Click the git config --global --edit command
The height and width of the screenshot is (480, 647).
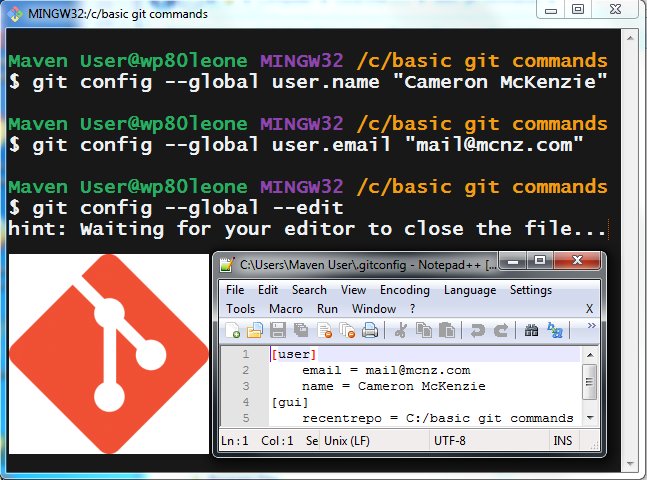click(x=176, y=208)
